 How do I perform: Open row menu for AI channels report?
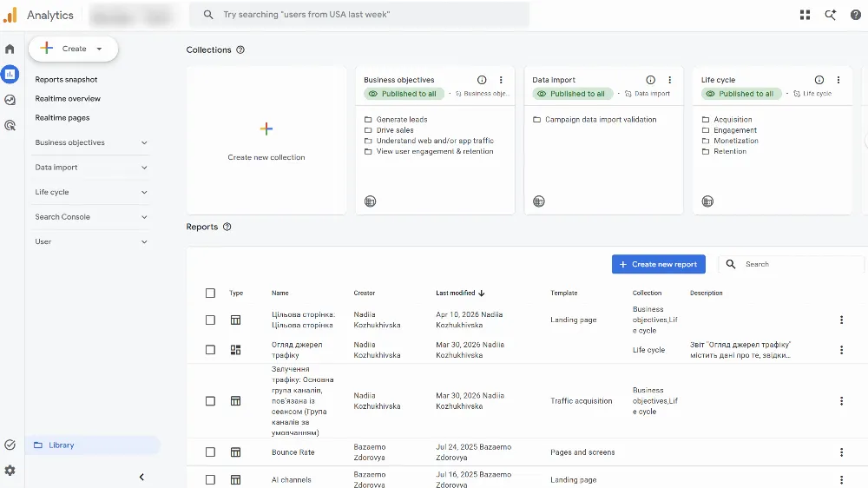841,479
